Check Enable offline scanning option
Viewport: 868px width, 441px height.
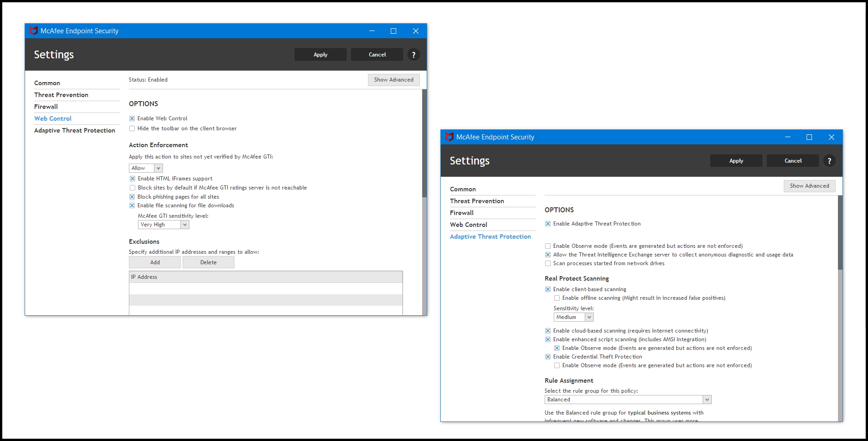[x=557, y=298]
